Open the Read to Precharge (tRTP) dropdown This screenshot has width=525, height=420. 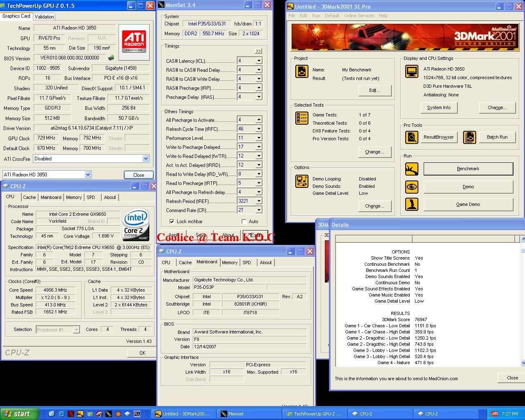tap(259, 183)
